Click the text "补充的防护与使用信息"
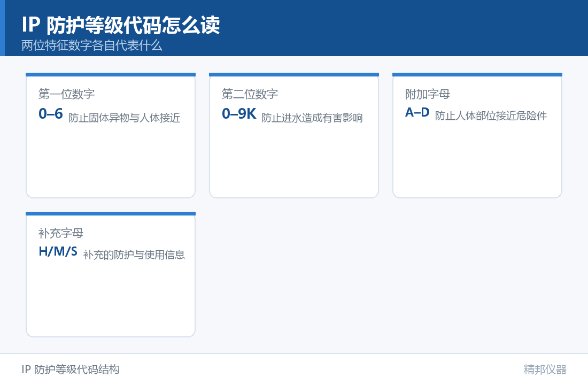Image resolution: width=588 pixels, height=385 pixels. pos(134,255)
